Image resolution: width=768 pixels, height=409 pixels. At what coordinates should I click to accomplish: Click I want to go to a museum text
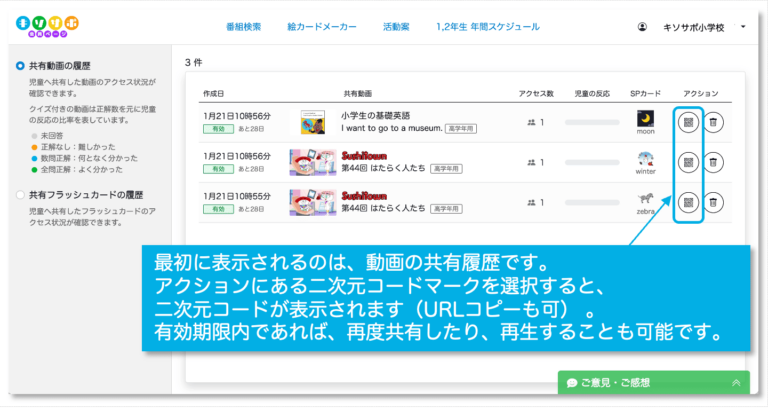pos(392,128)
